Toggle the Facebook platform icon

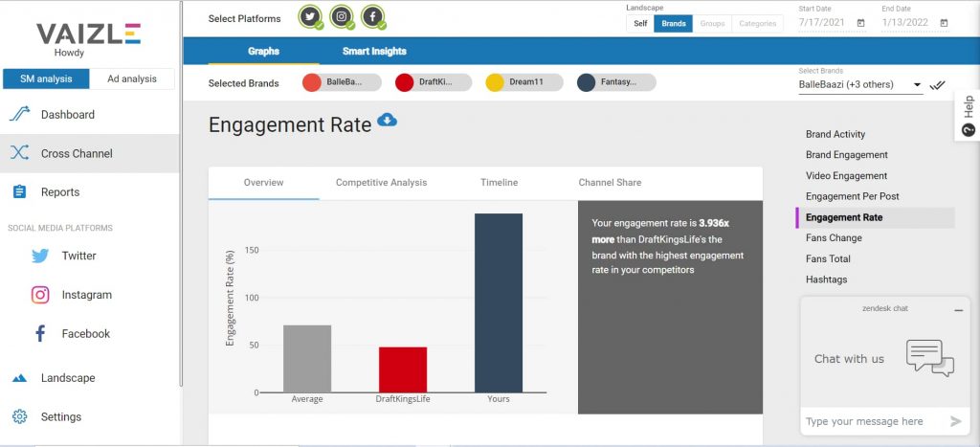[x=372, y=17]
